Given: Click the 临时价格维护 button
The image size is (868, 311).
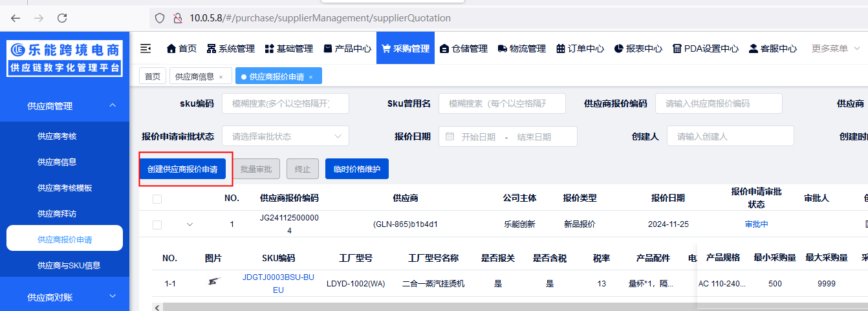Looking at the screenshot, I should (356, 169).
